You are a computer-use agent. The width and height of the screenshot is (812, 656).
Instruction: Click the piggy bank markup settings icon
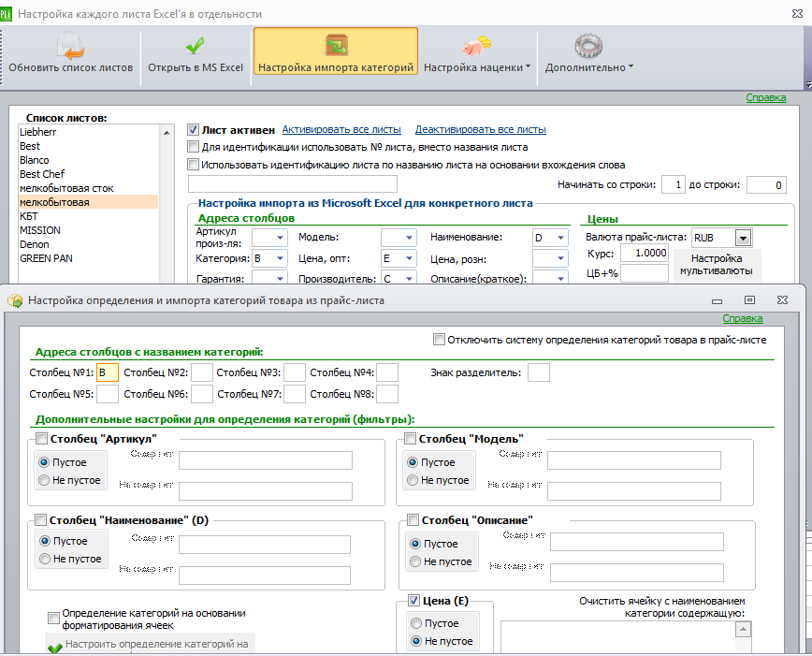pyautogui.click(x=475, y=46)
